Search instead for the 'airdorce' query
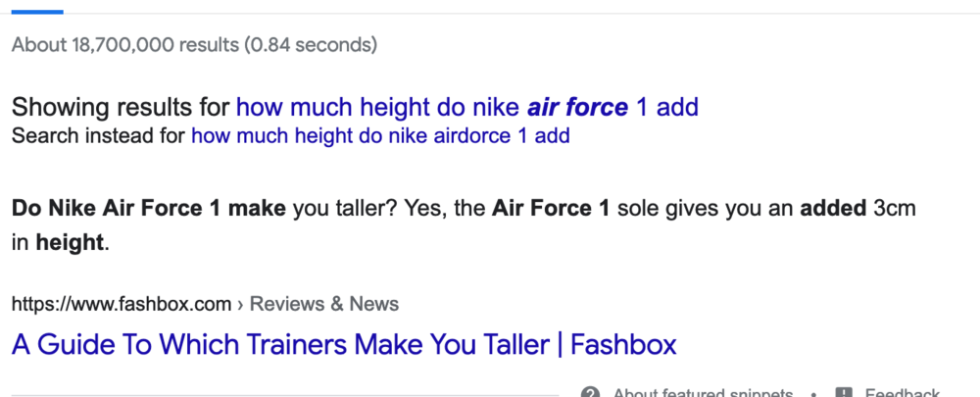Viewport: 980px width, 397px height. (380, 135)
